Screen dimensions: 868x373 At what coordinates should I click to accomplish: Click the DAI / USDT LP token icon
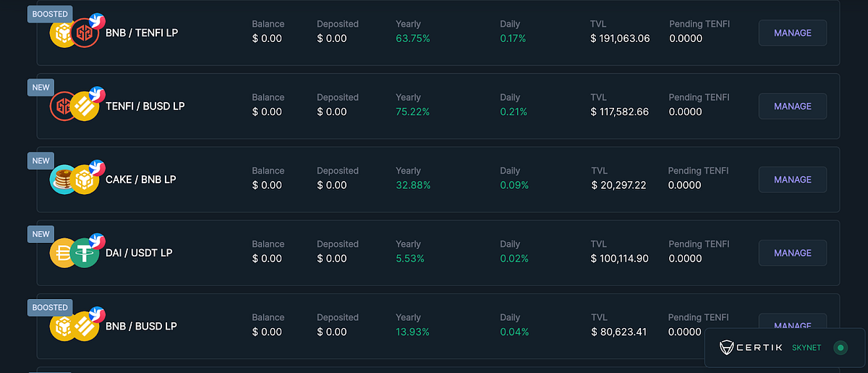(x=74, y=253)
